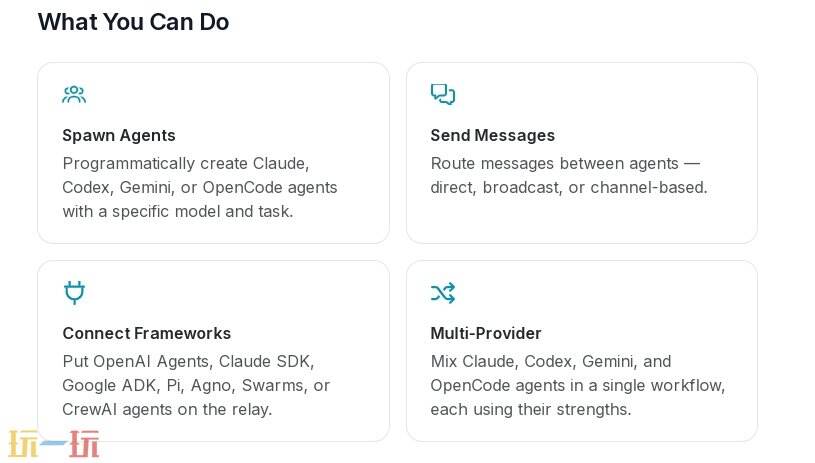This screenshot has width=815, height=463.
Task: Click the Send Messages chat bubbles icon
Action: tap(442, 95)
